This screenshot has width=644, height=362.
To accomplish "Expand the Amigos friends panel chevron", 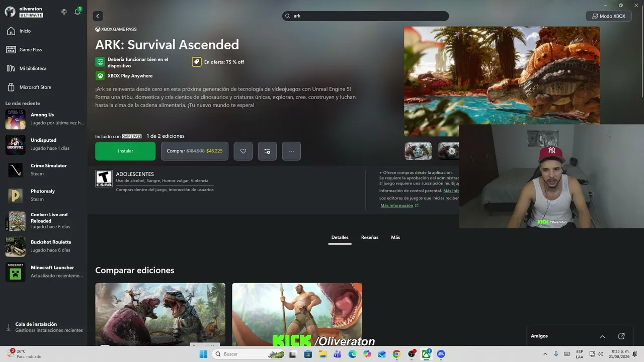I will (x=603, y=336).
